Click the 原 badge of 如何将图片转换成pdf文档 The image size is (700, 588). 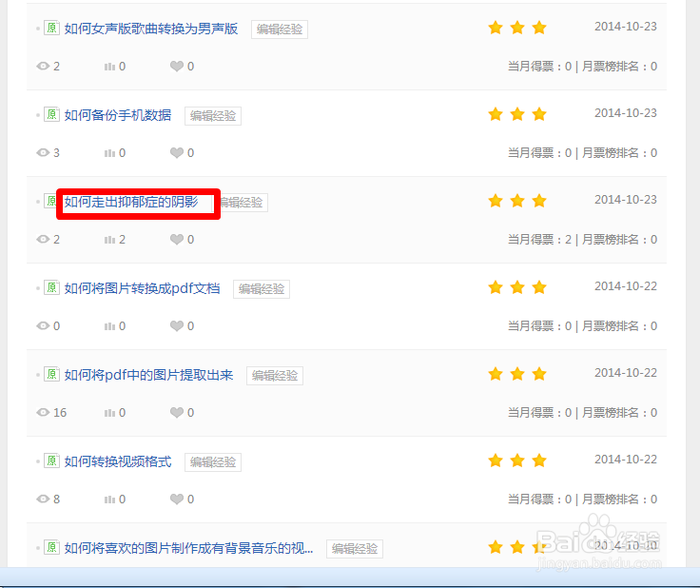(51, 288)
